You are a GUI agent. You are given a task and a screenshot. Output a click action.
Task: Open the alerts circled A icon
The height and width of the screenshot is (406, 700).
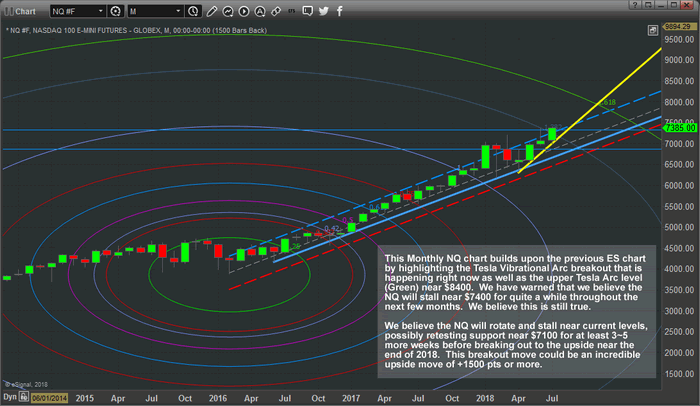coord(260,11)
